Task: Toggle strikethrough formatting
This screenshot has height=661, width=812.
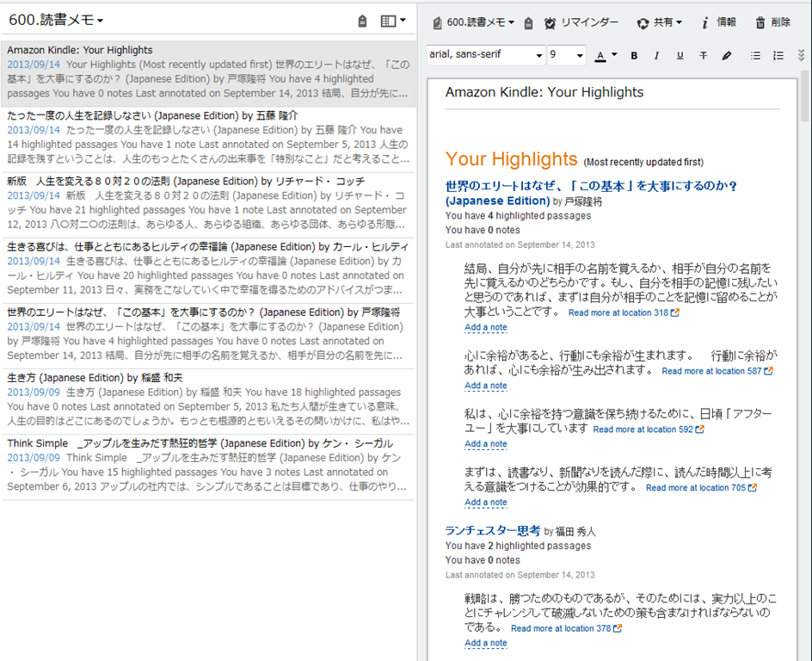Action: [704, 55]
